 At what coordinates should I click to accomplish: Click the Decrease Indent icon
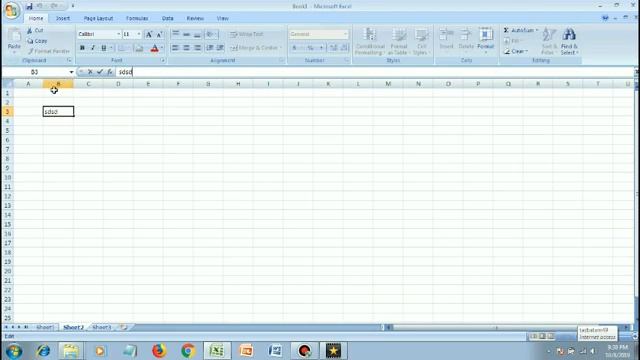coord(210,48)
